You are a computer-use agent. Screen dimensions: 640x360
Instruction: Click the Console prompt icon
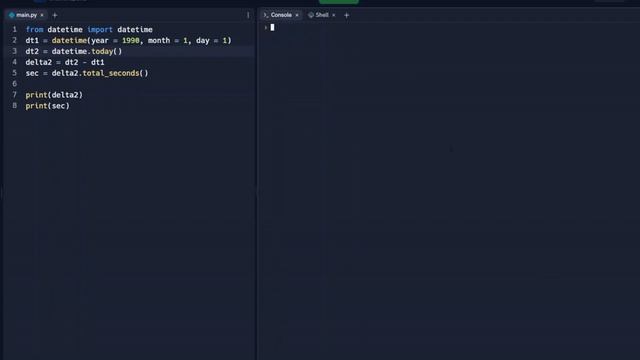265,15
